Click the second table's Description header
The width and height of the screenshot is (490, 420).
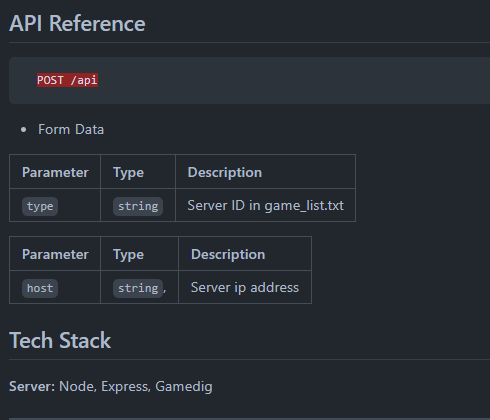click(x=228, y=255)
